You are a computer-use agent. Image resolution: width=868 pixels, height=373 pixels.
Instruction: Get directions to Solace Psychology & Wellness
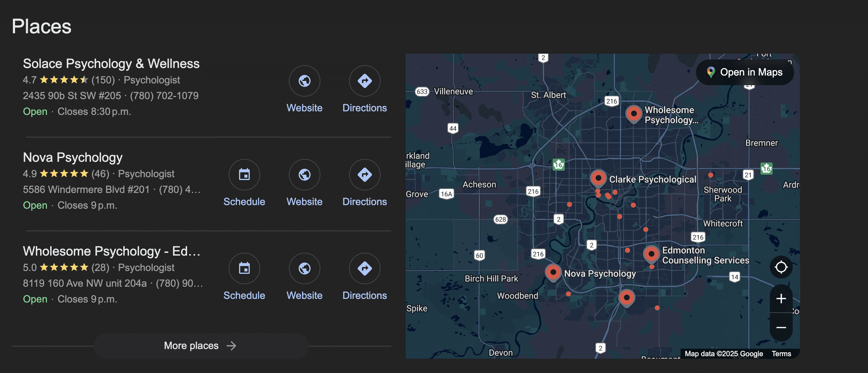tap(365, 81)
